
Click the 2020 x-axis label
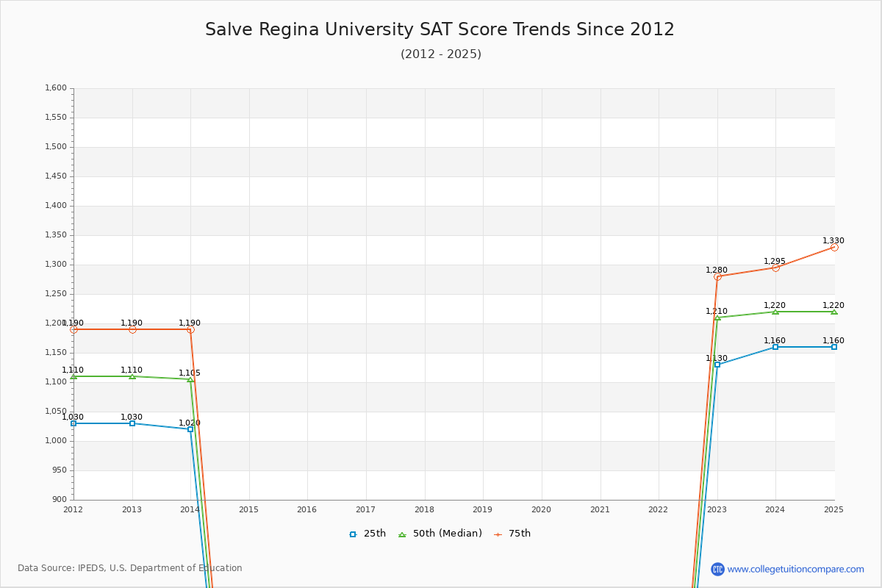[541, 509]
